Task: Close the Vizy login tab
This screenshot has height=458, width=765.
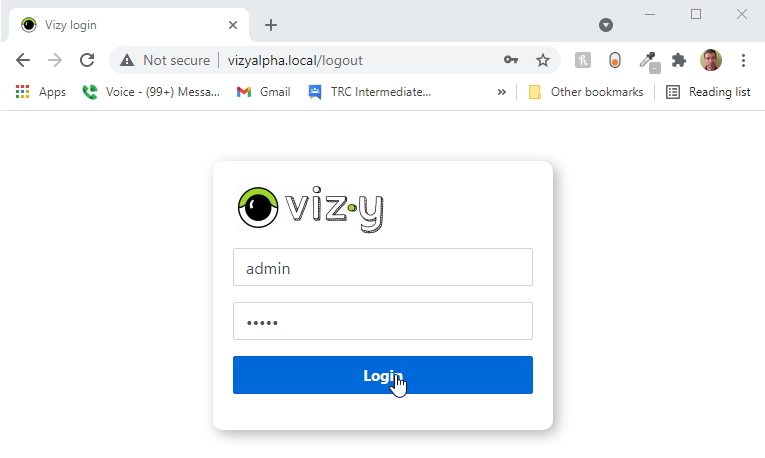Action: [x=233, y=25]
